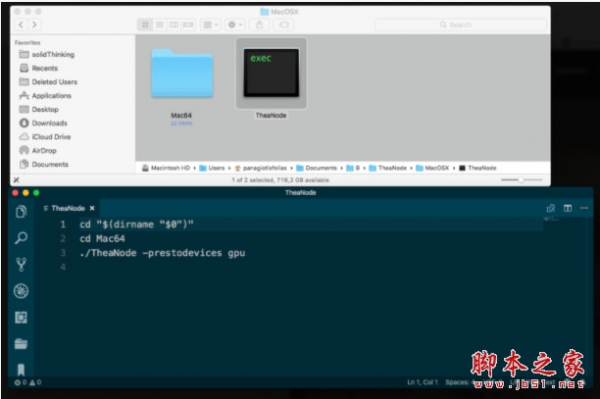The width and height of the screenshot is (600, 399).
Task: Click Documents in the Finder path bar
Action: coord(316,168)
